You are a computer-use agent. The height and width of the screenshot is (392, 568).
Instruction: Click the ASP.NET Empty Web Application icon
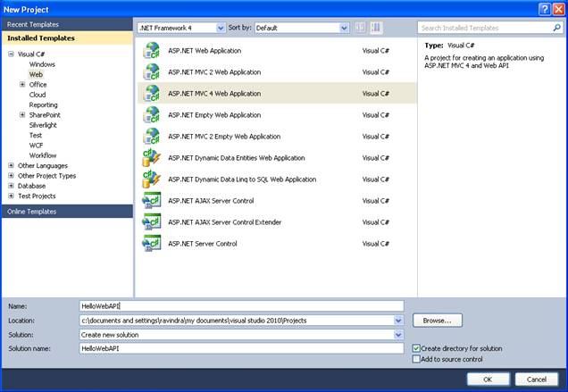tap(152, 115)
